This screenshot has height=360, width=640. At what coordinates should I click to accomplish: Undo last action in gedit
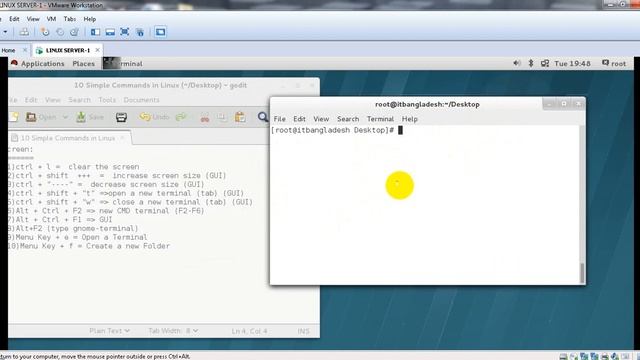coord(154,117)
